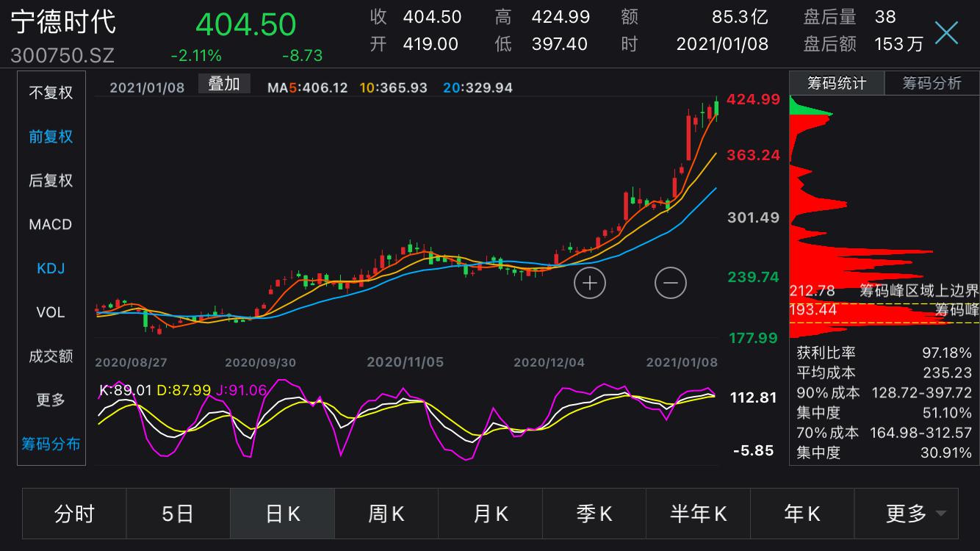This screenshot has height=551, width=980.
Task: Click 70%成本 range 164.98-312.57
Action: [x=921, y=433]
